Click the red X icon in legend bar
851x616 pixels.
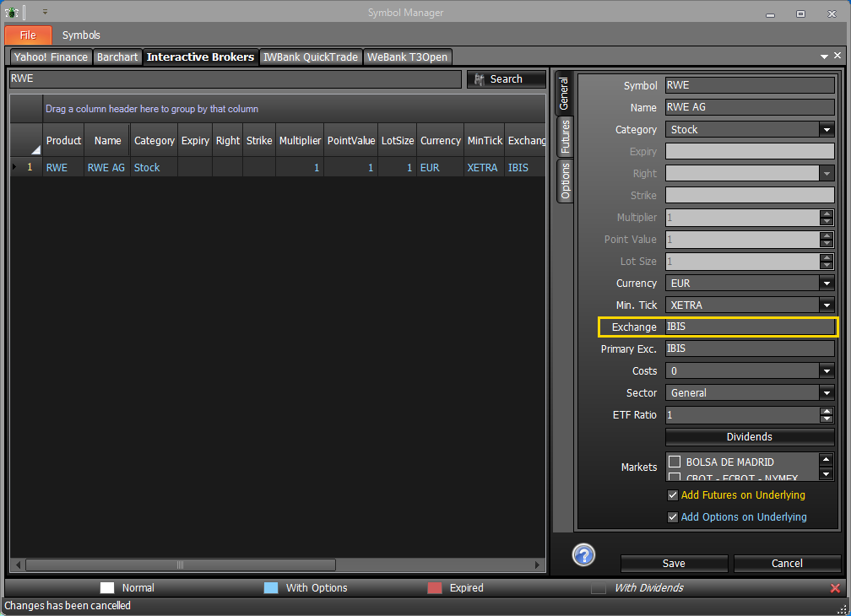835,588
